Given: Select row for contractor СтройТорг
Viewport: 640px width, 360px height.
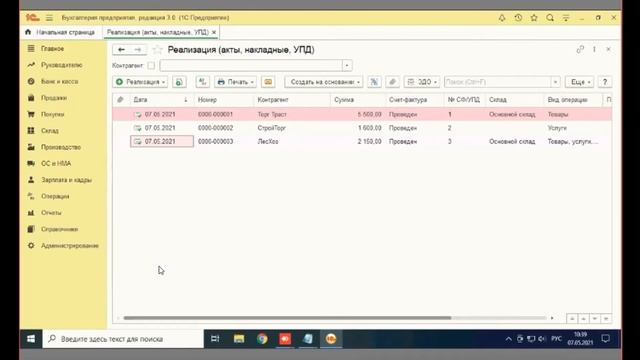Looking at the screenshot, I should click(x=362, y=128).
